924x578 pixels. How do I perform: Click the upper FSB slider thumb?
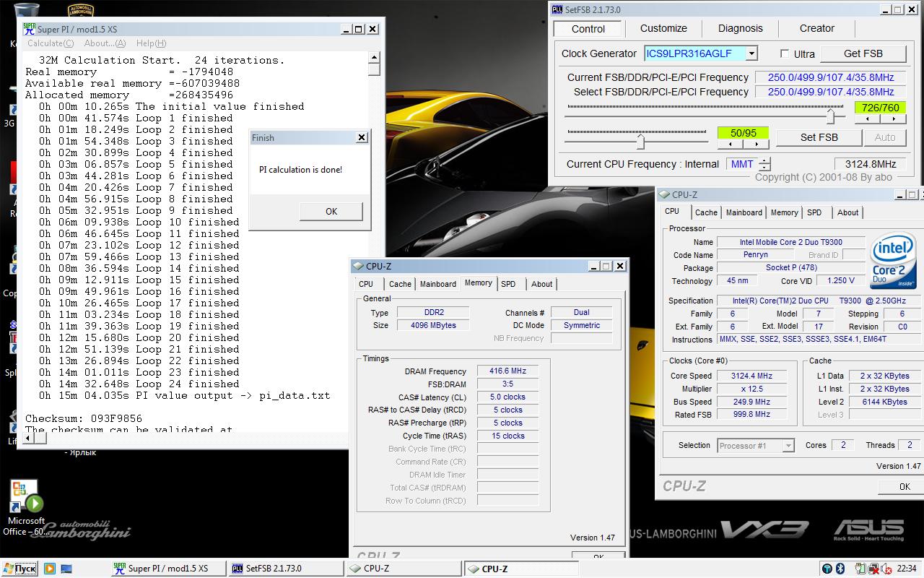click(831, 116)
